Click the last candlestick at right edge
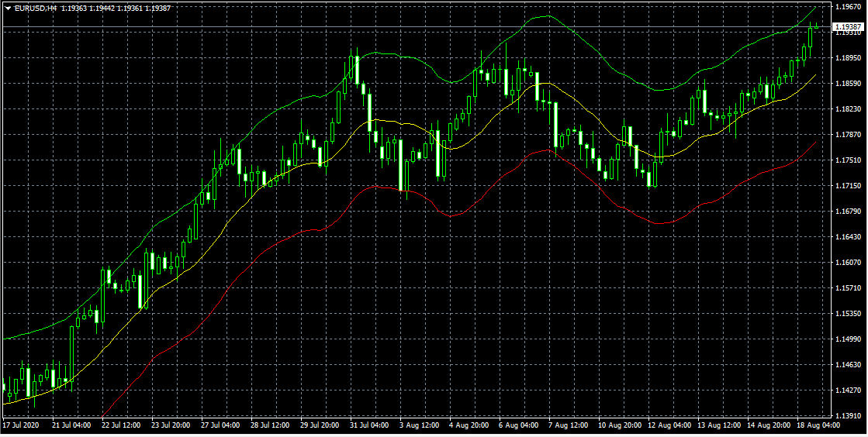This screenshot has width=868, height=437. [816, 27]
